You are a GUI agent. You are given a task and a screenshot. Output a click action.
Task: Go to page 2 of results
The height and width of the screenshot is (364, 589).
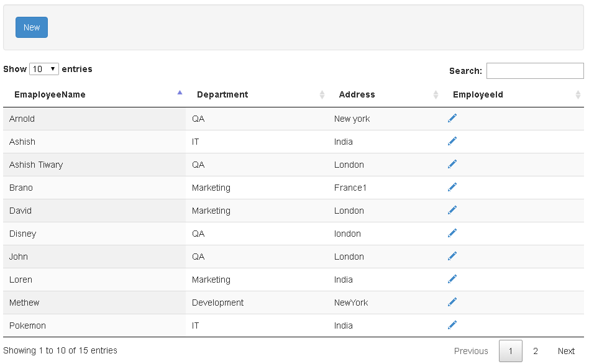pyautogui.click(x=536, y=351)
